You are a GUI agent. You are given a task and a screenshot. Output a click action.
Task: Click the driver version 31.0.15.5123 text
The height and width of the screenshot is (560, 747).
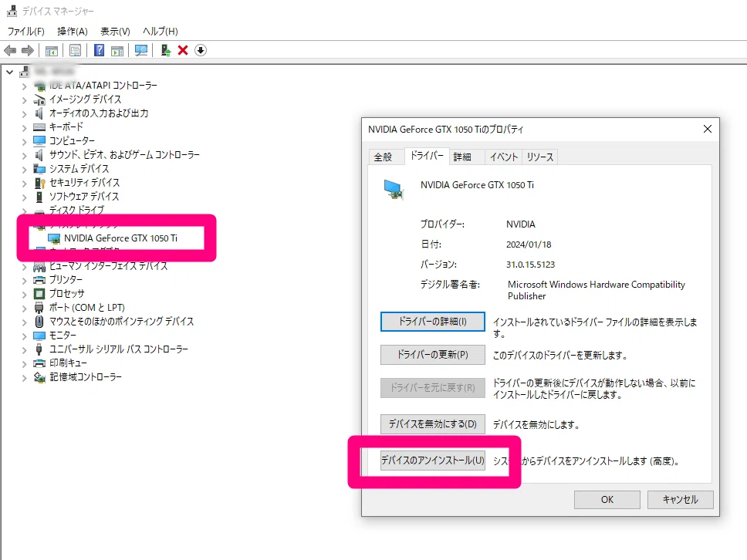530,265
